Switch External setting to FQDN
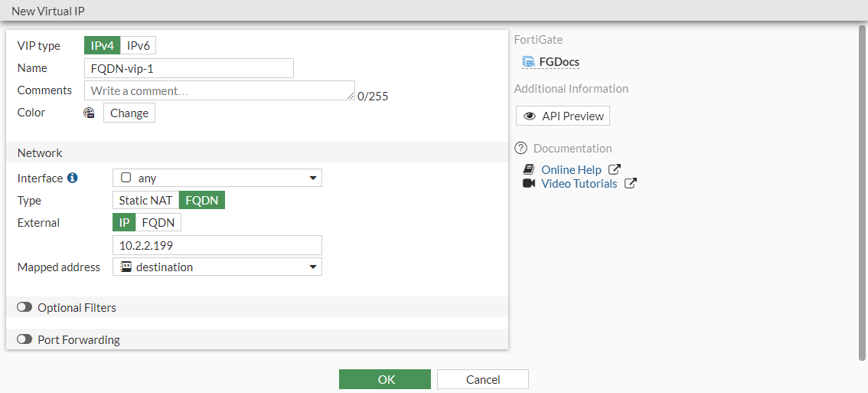 pos(158,223)
